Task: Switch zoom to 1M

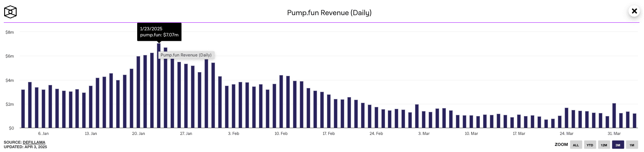Action: tap(632, 145)
